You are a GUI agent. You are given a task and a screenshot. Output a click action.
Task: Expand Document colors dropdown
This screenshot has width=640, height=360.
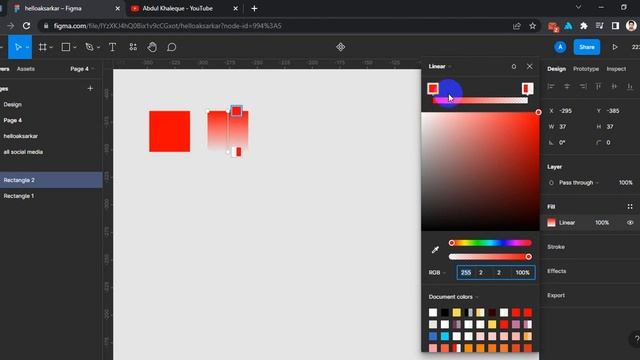tap(453, 297)
